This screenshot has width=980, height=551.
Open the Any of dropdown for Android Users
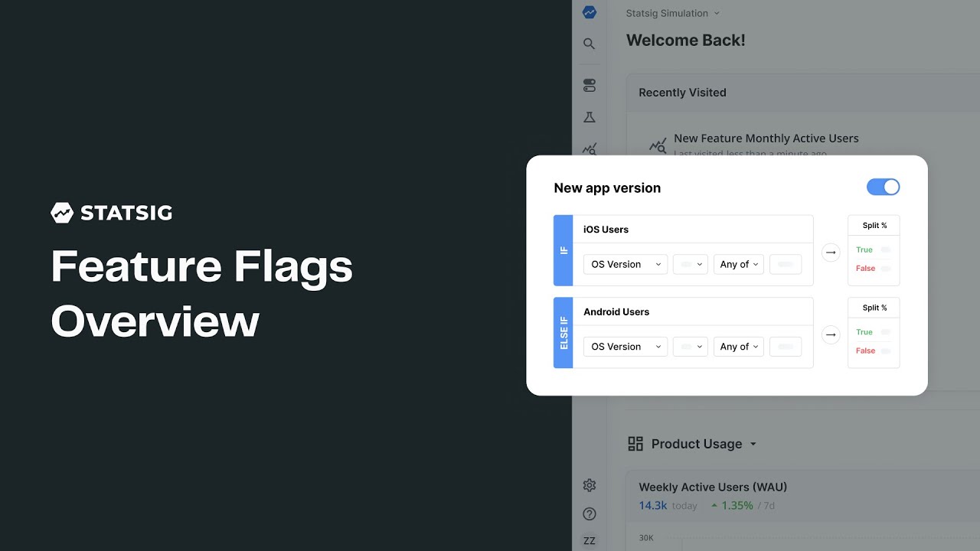tap(738, 347)
